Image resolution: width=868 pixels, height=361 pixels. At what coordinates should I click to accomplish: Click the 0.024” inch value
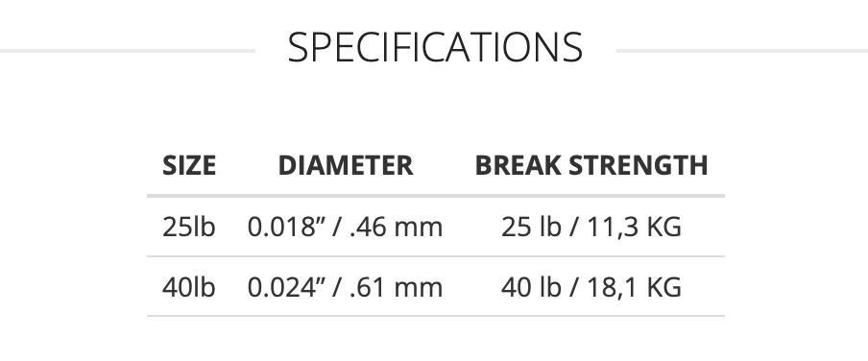[285, 287]
